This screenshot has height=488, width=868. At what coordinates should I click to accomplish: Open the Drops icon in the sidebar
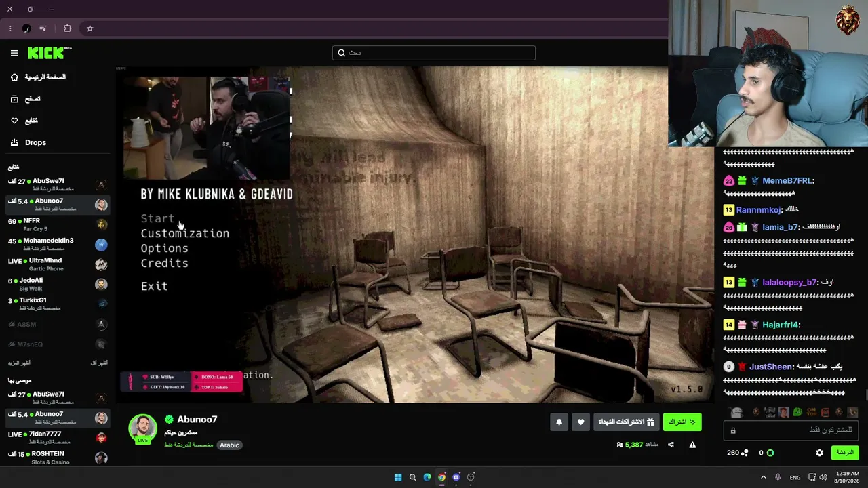pyautogui.click(x=14, y=142)
